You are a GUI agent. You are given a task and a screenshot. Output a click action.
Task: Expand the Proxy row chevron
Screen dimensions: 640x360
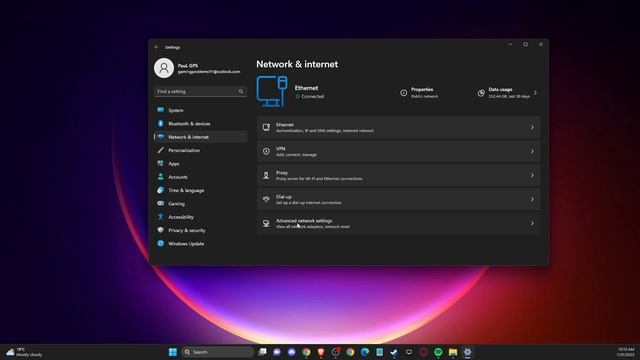click(532, 176)
